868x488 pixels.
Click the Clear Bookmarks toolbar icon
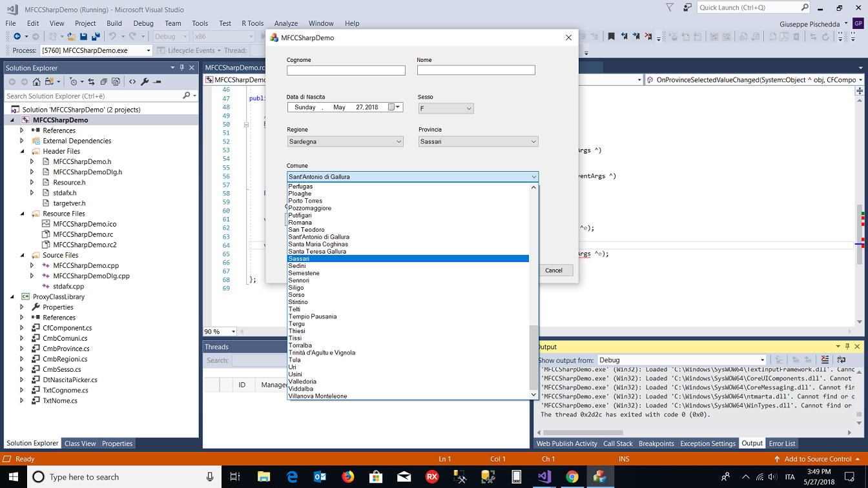click(x=648, y=37)
